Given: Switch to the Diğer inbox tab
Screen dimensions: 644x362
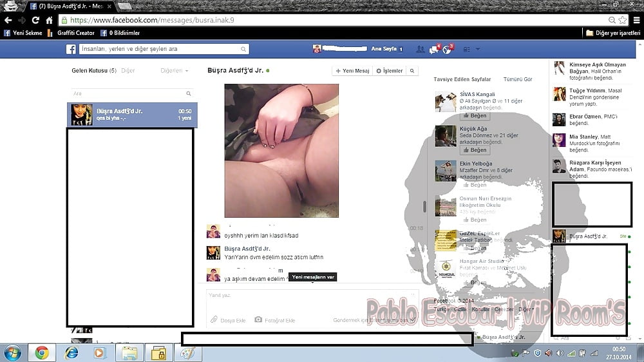Looking at the screenshot, I should pyautogui.click(x=128, y=70).
